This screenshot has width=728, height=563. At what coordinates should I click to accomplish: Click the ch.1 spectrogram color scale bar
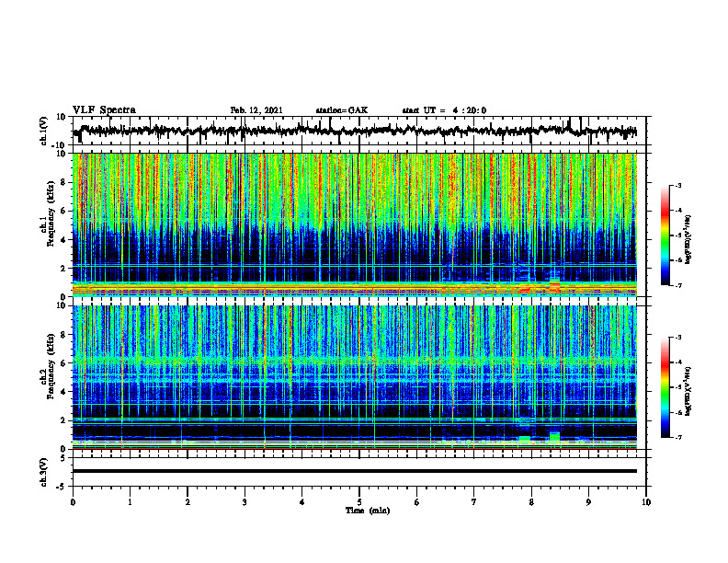pyautogui.click(x=665, y=236)
